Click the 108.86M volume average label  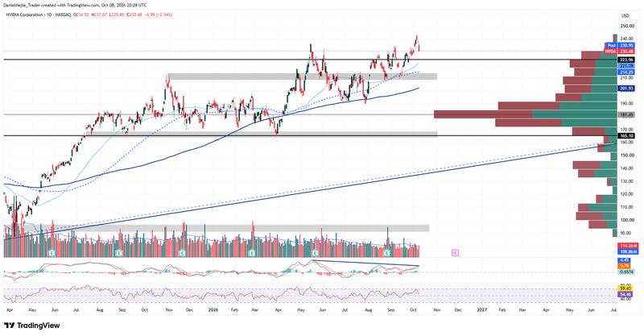tap(628, 251)
